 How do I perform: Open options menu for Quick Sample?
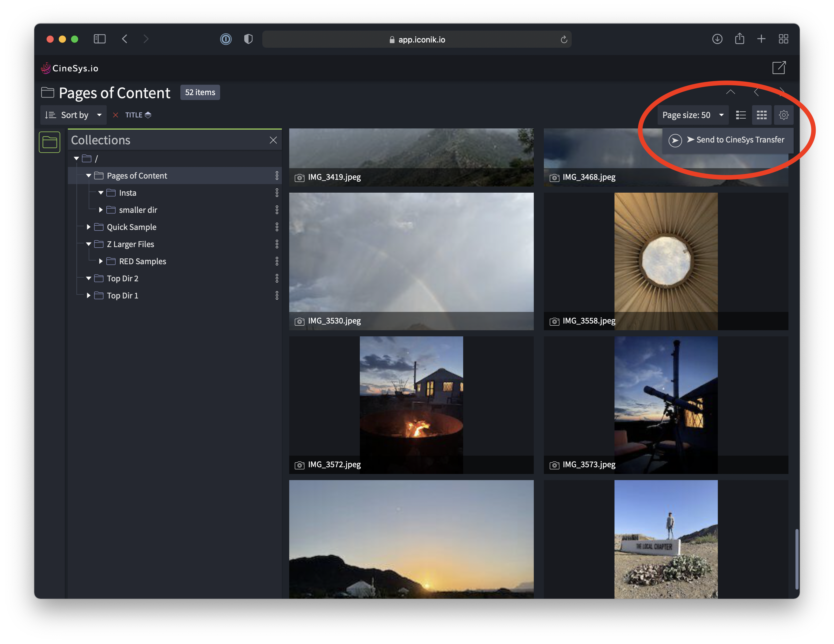click(277, 227)
